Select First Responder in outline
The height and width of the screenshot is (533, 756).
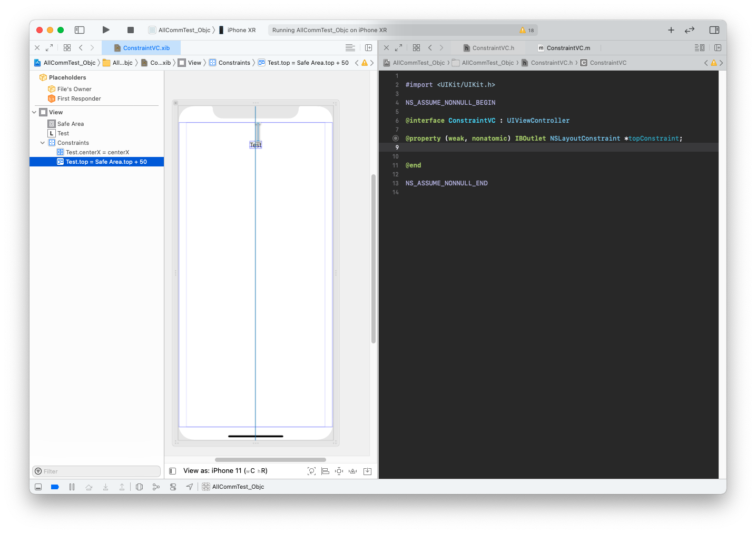coord(74,98)
